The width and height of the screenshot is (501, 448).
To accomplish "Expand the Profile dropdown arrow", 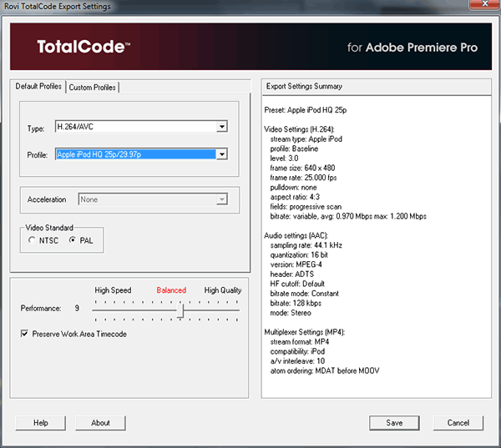I will pos(222,154).
